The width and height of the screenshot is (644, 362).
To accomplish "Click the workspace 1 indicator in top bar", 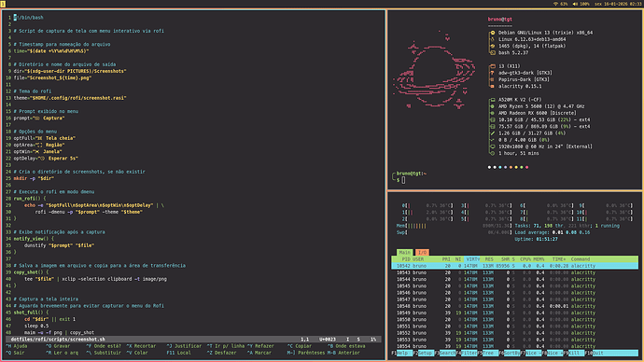I will pyautogui.click(x=3, y=4).
